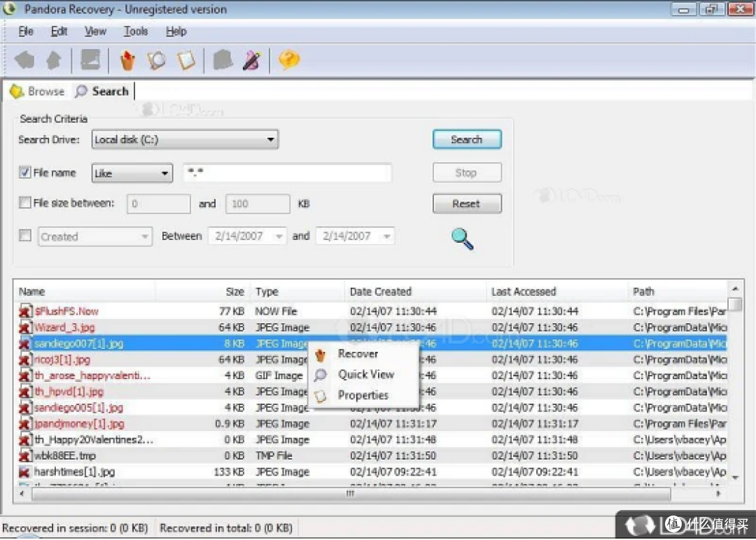Choose Properties from the context menu
This screenshot has width=756, height=540.
(x=363, y=395)
